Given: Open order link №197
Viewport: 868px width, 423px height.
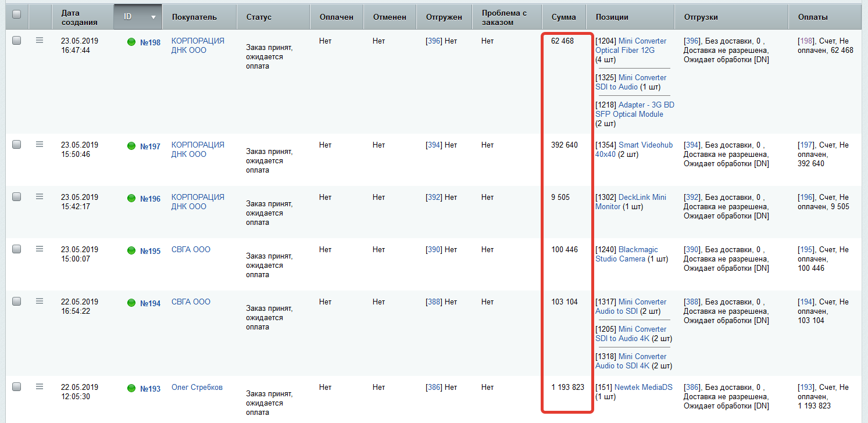Looking at the screenshot, I should click(150, 146).
